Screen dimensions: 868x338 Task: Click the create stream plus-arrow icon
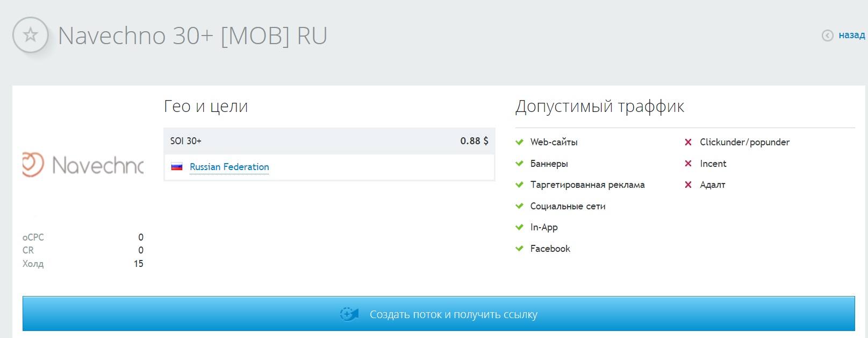point(349,314)
